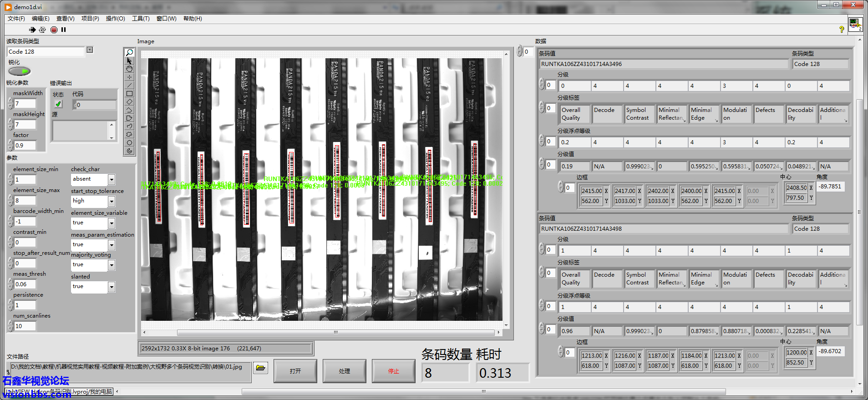Click the red Abort Execution button
Viewport: 868px width, 400px height.
tap(54, 30)
